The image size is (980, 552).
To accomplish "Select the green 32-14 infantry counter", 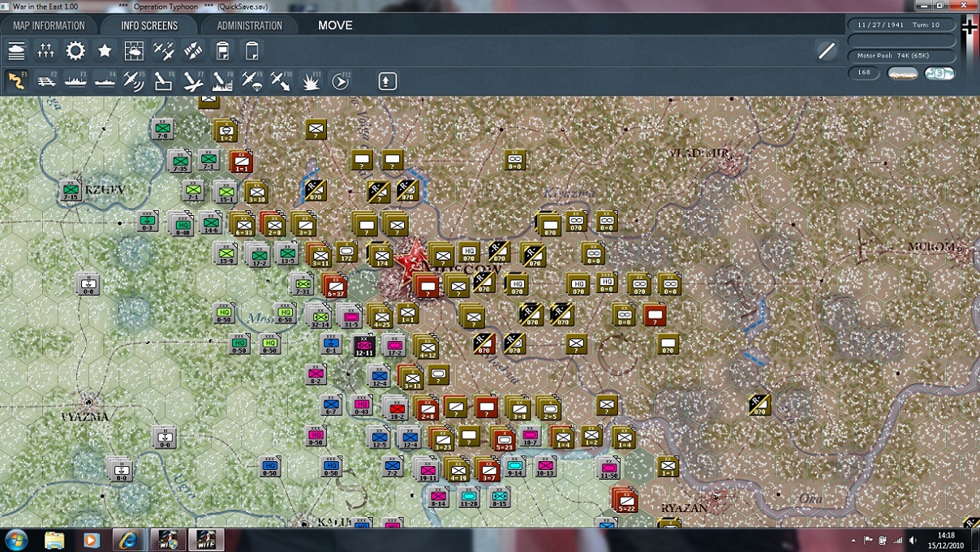I will (x=320, y=317).
